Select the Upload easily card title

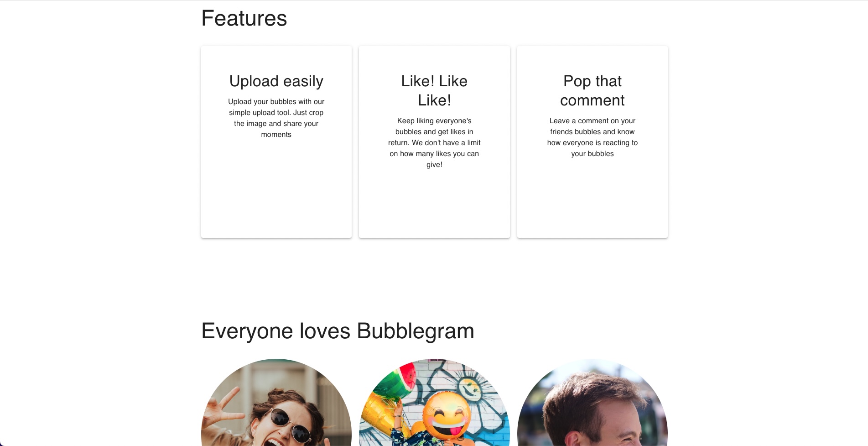[x=276, y=81]
